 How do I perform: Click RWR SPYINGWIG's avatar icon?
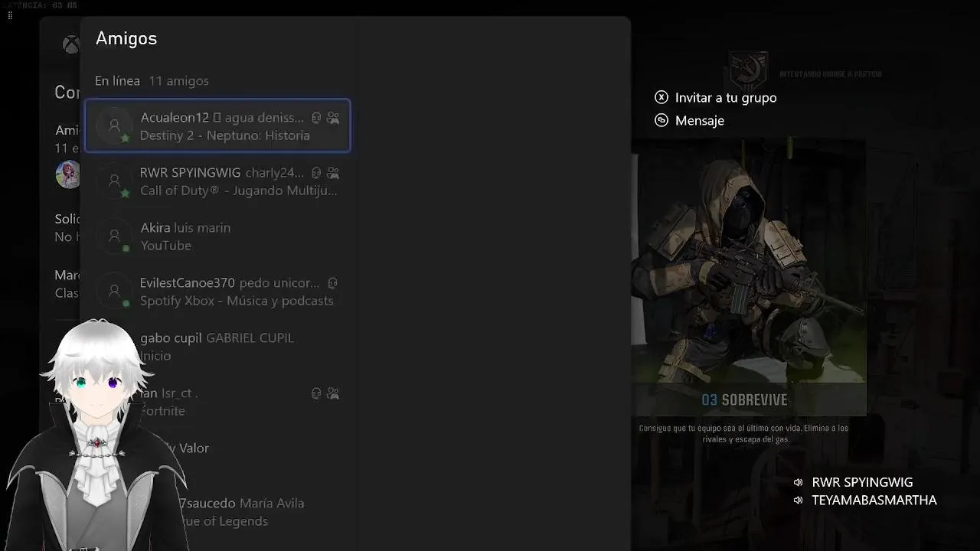(114, 181)
